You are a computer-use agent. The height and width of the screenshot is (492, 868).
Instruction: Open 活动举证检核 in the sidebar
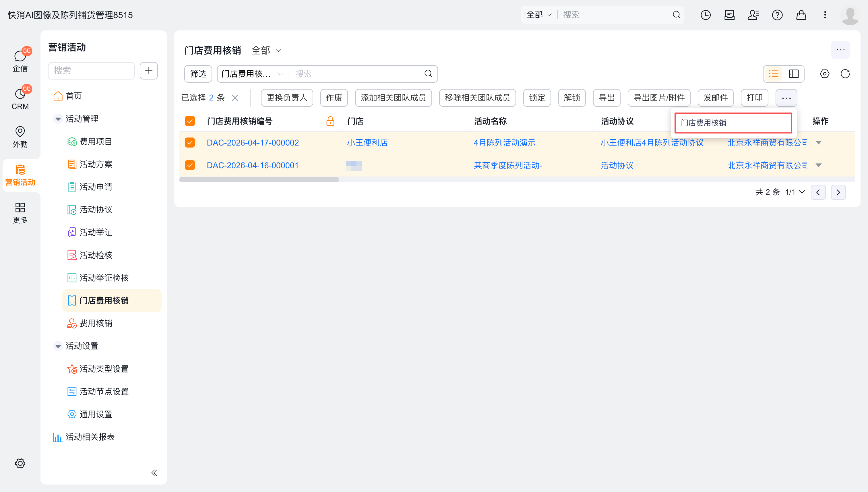(x=104, y=278)
